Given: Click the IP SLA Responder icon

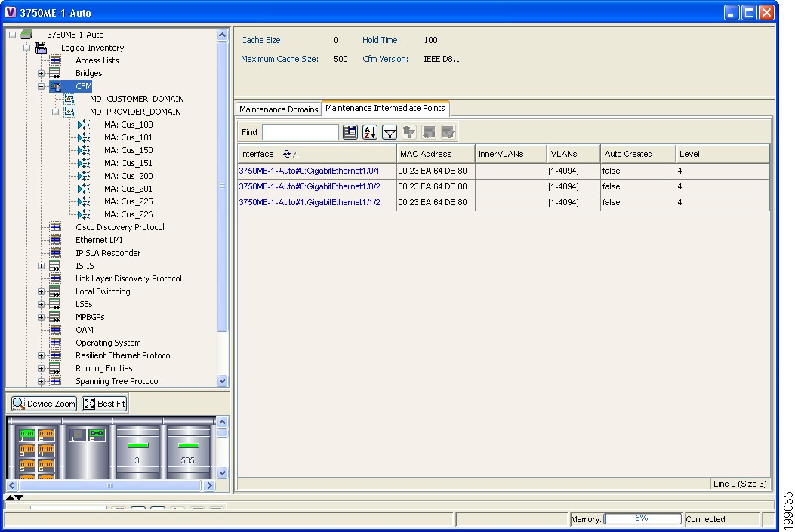Looking at the screenshot, I should [55, 253].
